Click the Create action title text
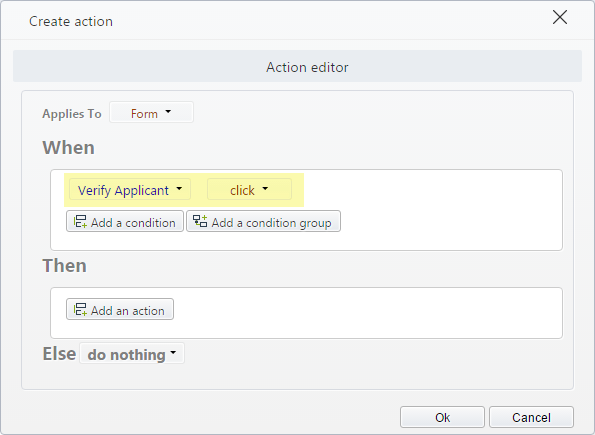Viewport: 595px width, 435px height. click(71, 21)
